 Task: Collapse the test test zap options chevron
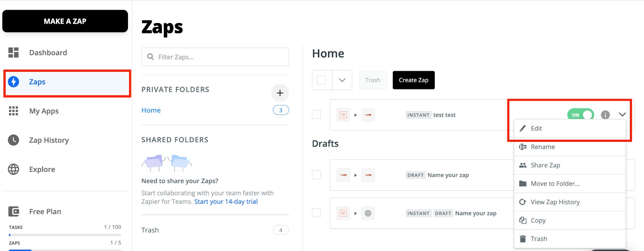pos(622,114)
